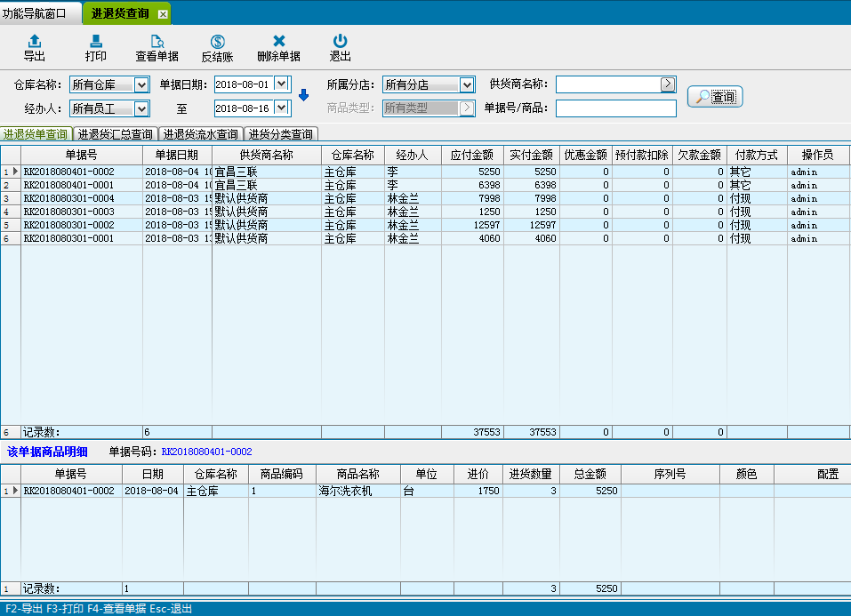
Task: Close the 进退货查询 tab with X
Action: pos(162,14)
